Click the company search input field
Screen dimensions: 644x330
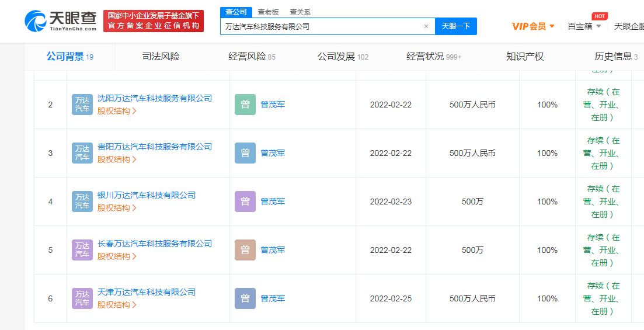(x=321, y=26)
